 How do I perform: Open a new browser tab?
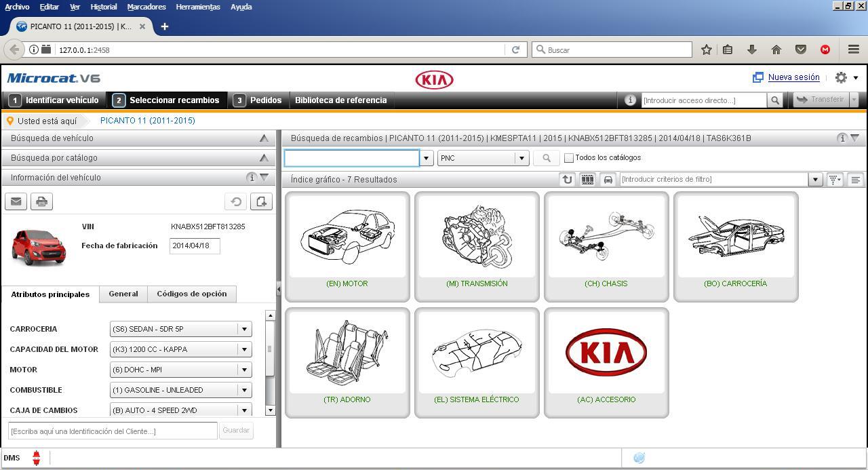(164, 26)
